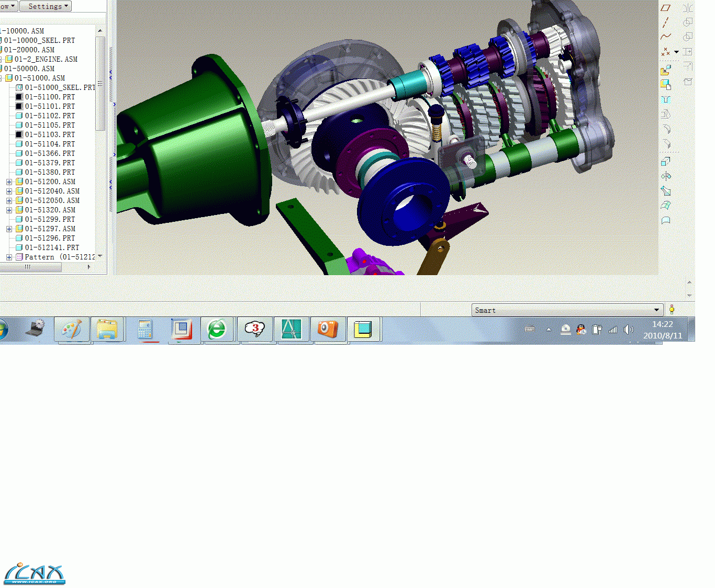The width and height of the screenshot is (715, 588).
Task: Select the Datum Axis tool
Action: pos(666,22)
